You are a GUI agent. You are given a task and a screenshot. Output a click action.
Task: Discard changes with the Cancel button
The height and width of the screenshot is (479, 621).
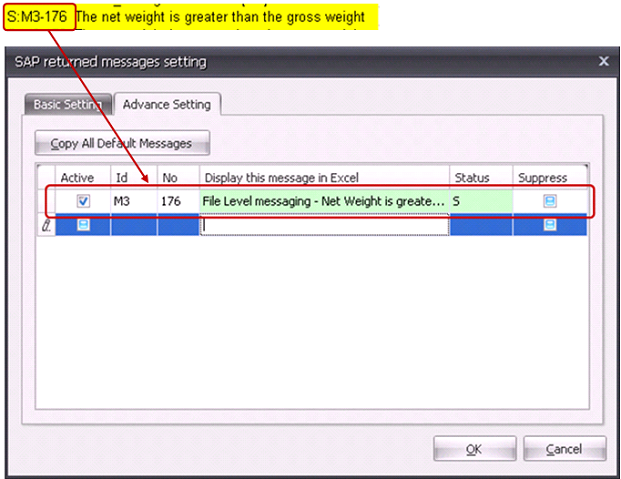point(565,447)
